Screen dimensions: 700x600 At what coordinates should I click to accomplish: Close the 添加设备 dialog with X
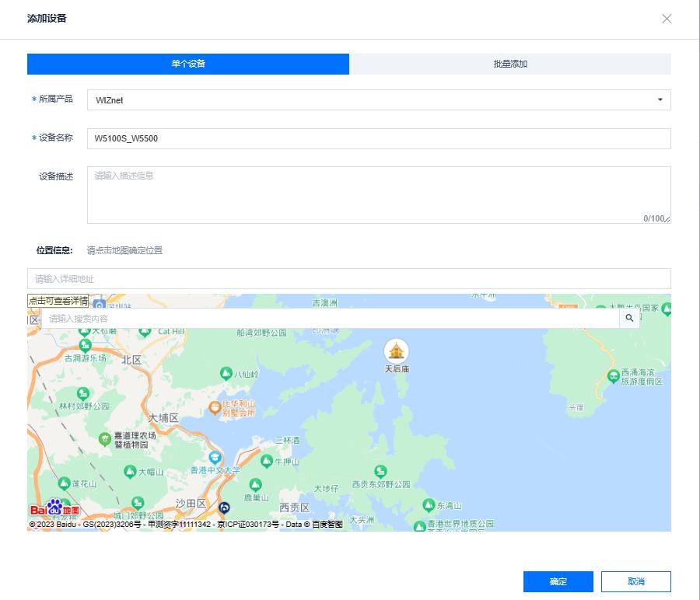(667, 19)
